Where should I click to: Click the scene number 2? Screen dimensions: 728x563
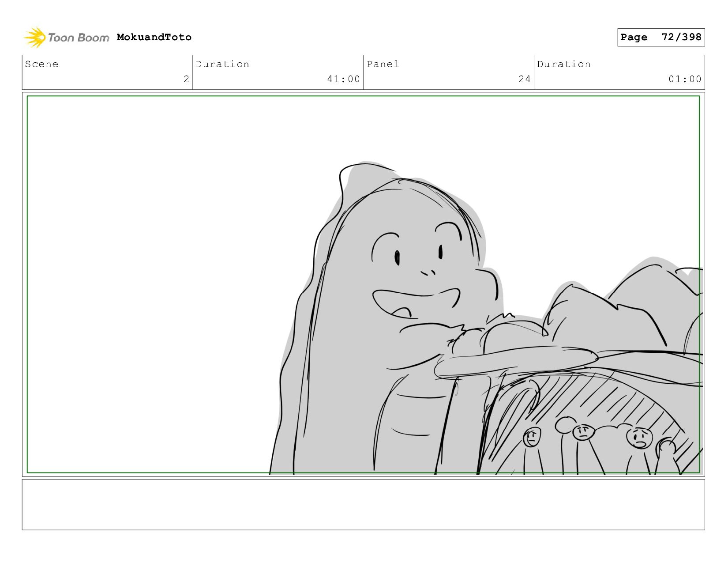pyautogui.click(x=186, y=79)
